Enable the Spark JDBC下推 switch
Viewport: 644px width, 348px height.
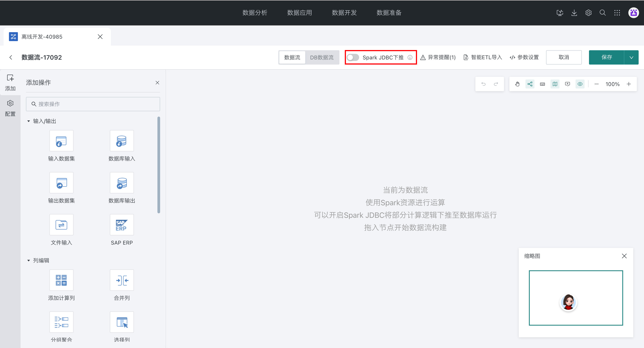353,57
